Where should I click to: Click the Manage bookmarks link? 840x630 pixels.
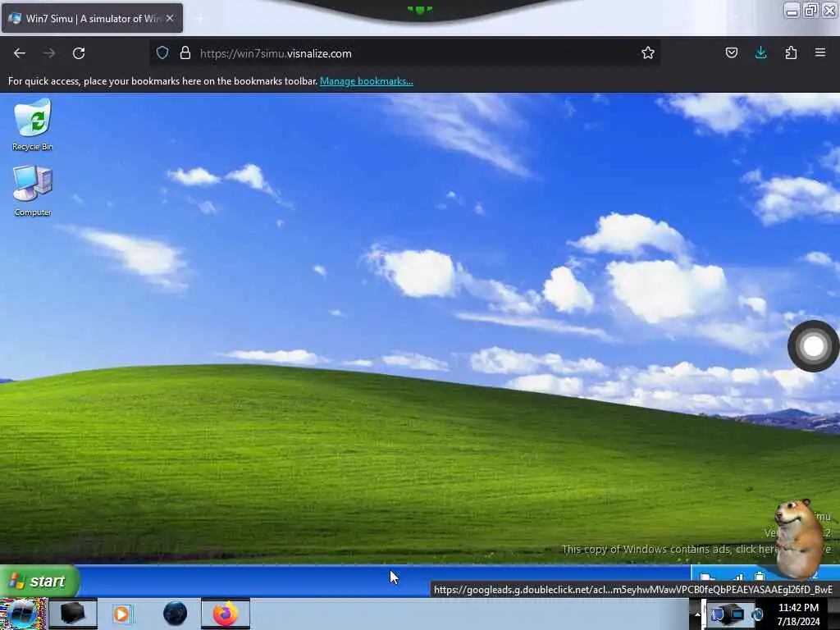(x=367, y=81)
